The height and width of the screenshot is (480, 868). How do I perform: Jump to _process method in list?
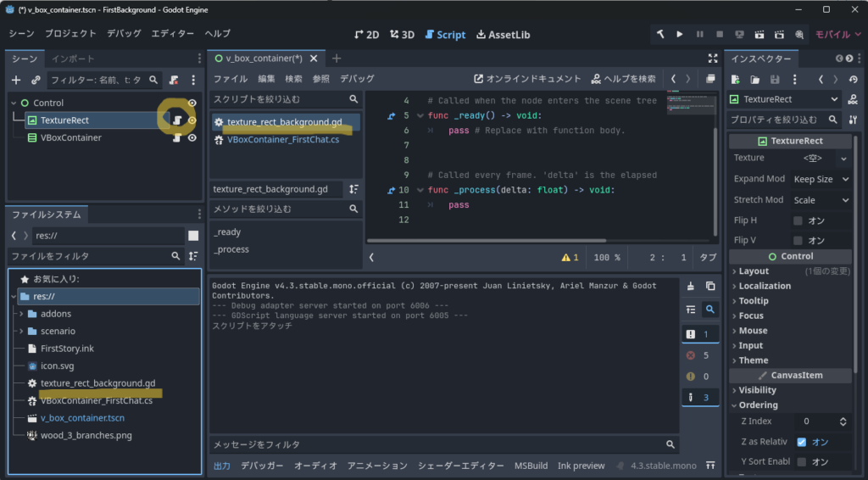(x=231, y=249)
